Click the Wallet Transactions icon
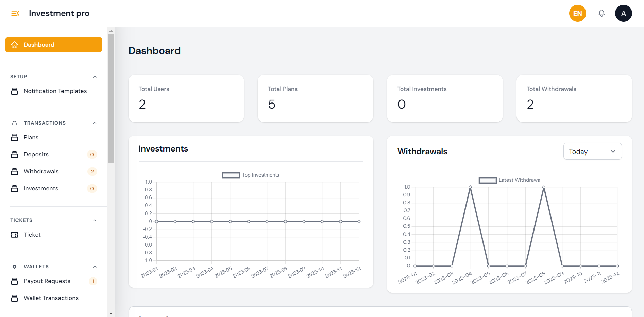The height and width of the screenshot is (317, 644). tap(14, 298)
